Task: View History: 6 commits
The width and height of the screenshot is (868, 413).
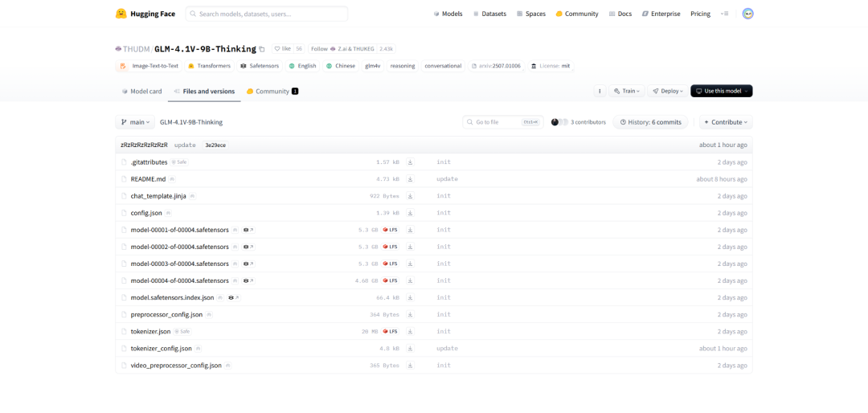Action: point(650,122)
